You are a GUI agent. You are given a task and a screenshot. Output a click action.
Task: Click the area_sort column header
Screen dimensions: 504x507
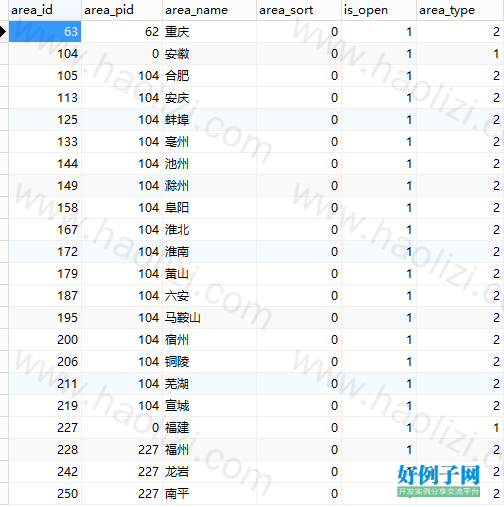299,10
